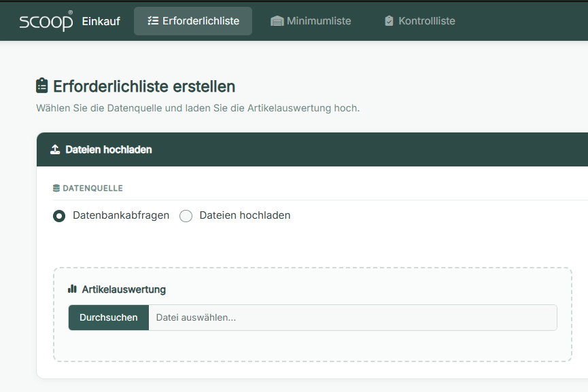Open the Minimumliste tab
The image size is (588, 392).
click(x=311, y=21)
